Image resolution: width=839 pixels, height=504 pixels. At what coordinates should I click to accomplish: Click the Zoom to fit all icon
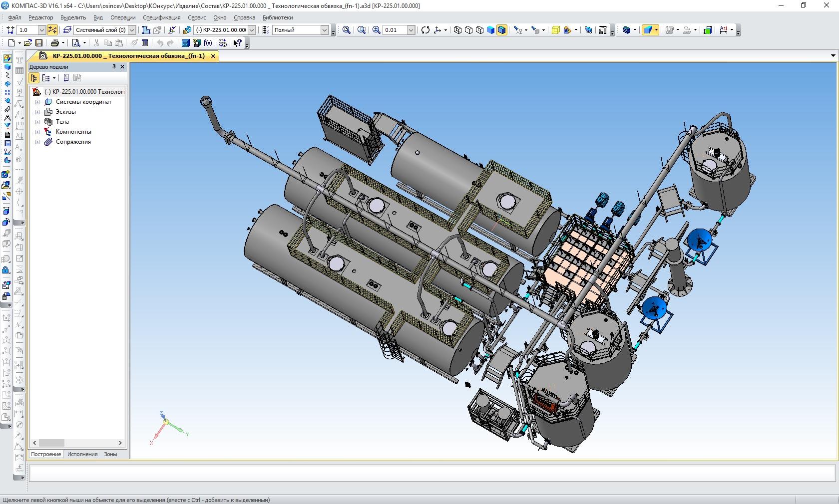click(x=346, y=30)
